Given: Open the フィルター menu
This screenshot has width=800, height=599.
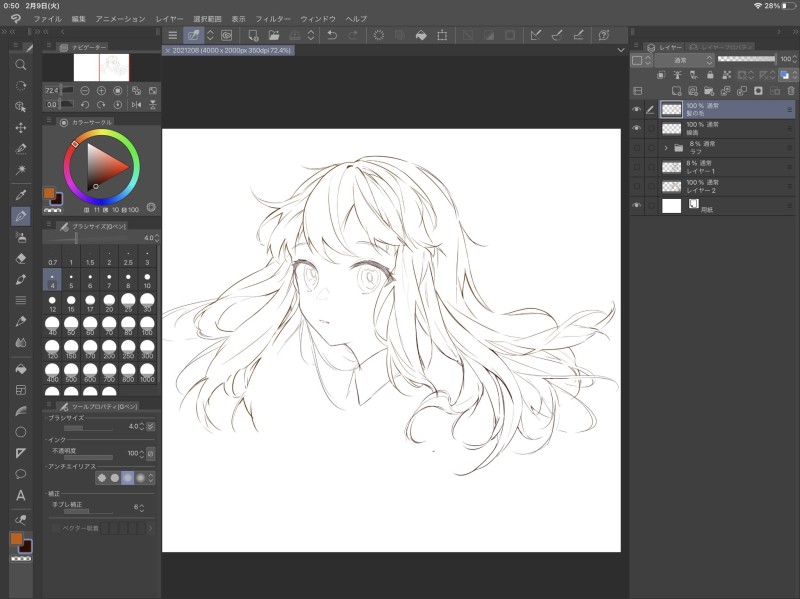Looking at the screenshot, I should [273, 19].
